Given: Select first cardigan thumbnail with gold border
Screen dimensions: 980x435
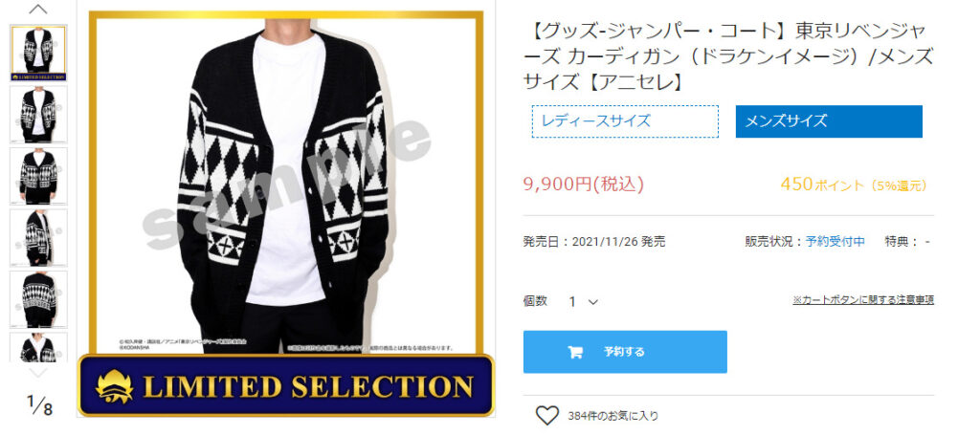Looking at the screenshot, I should (38, 53).
